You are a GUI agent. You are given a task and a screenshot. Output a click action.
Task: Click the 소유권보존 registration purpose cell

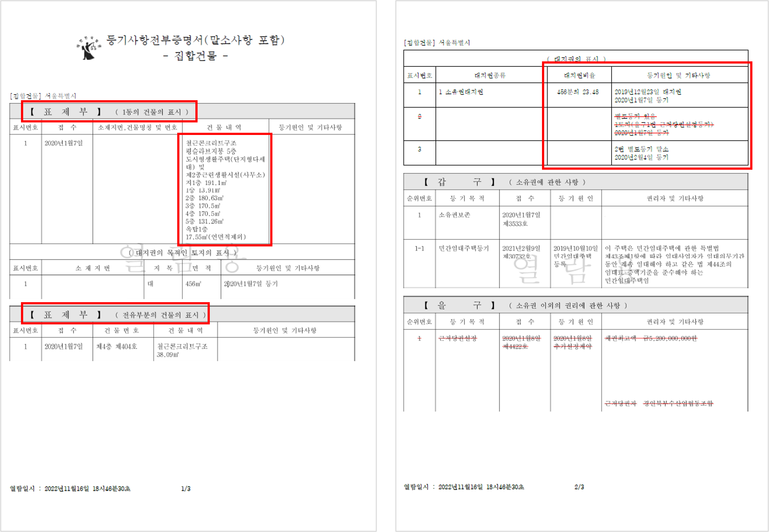pos(454,215)
